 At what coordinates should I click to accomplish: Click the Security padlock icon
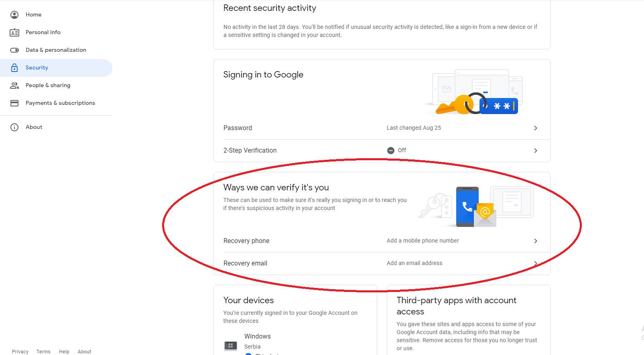(x=14, y=67)
